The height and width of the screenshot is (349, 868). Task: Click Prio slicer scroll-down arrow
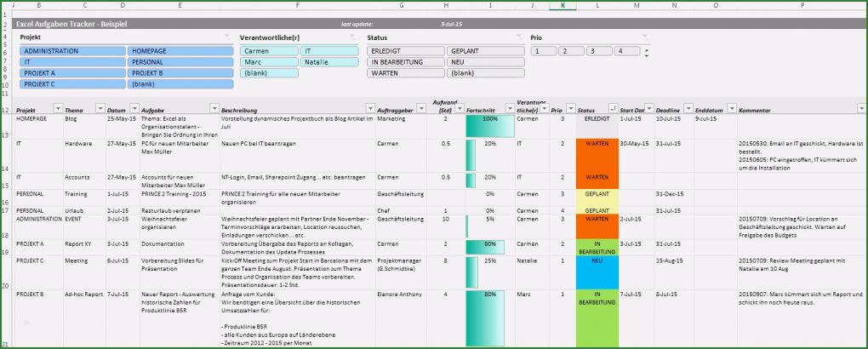(x=647, y=54)
